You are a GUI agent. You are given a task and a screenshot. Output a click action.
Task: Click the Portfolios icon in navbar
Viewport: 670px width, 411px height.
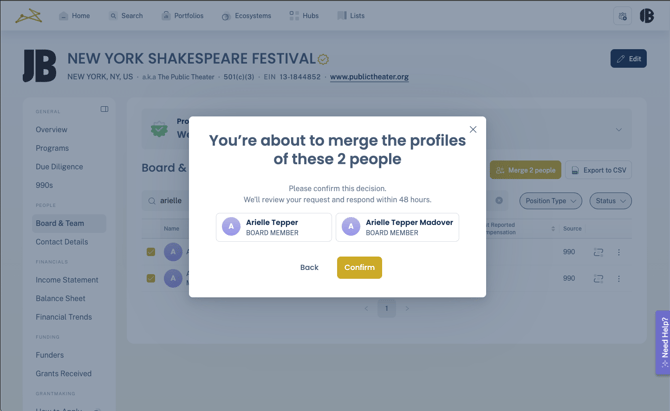[166, 16]
